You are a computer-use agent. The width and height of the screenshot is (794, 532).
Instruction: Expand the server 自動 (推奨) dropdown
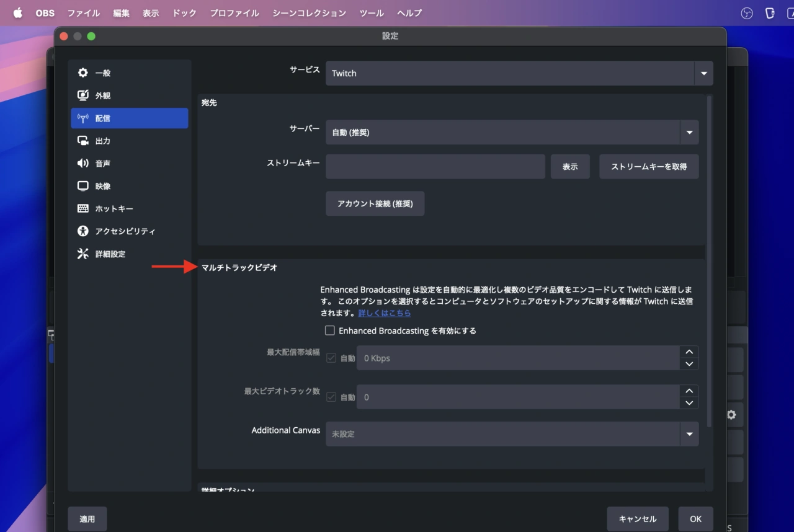click(689, 133)
